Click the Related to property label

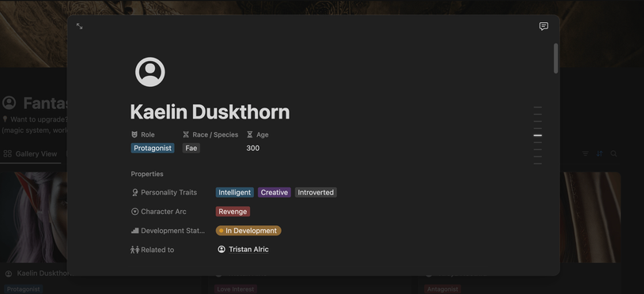pyautogui.click(x=157, y=250)
